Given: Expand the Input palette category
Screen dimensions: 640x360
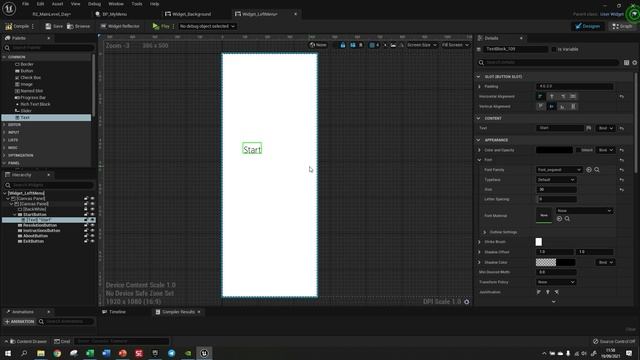Looking at the screenshot, I should [x=4, y=132].
